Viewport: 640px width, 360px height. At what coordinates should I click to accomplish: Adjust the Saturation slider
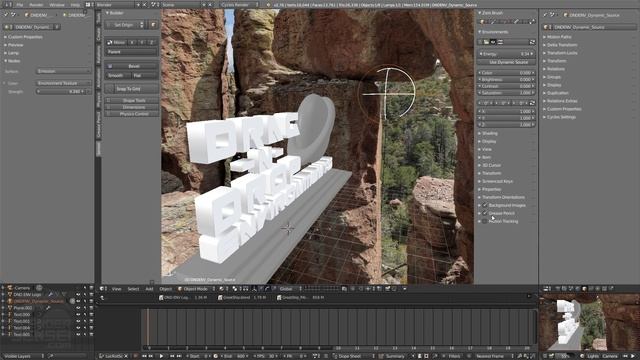coord(507,93)
